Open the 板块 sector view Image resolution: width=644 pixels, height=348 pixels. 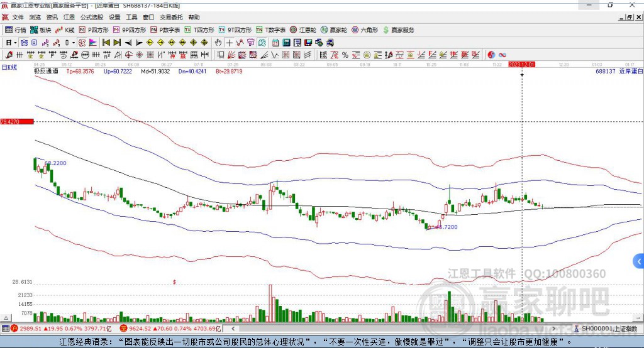tap(40, 30)
